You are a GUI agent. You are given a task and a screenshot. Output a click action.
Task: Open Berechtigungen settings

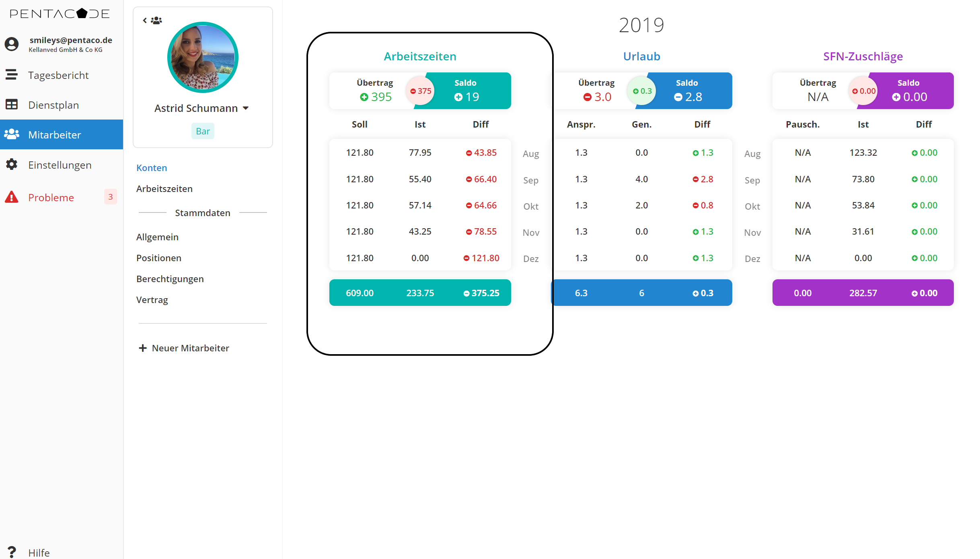point(170,279)
